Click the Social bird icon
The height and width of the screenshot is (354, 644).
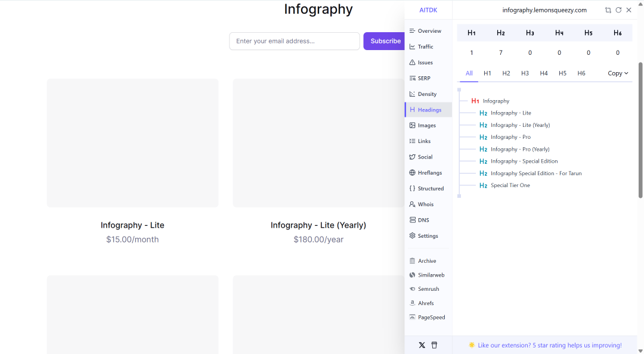coord(413,157)
